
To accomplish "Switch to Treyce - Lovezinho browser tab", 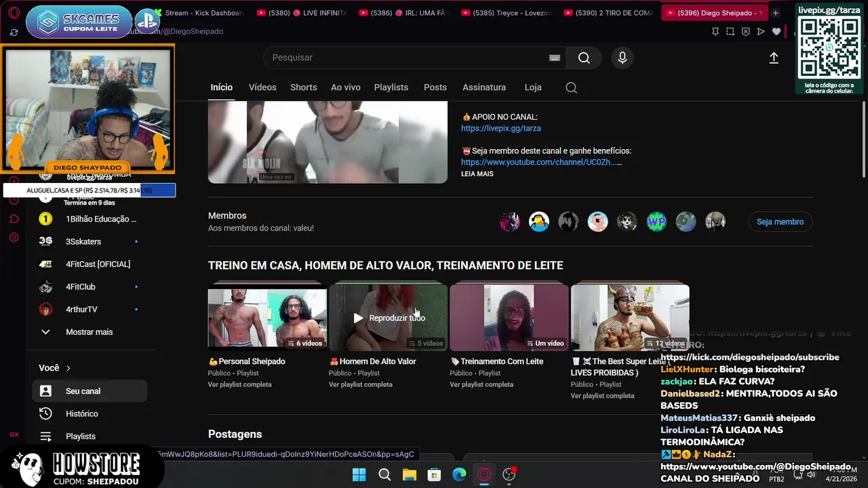I will click(x=507, y=13).
